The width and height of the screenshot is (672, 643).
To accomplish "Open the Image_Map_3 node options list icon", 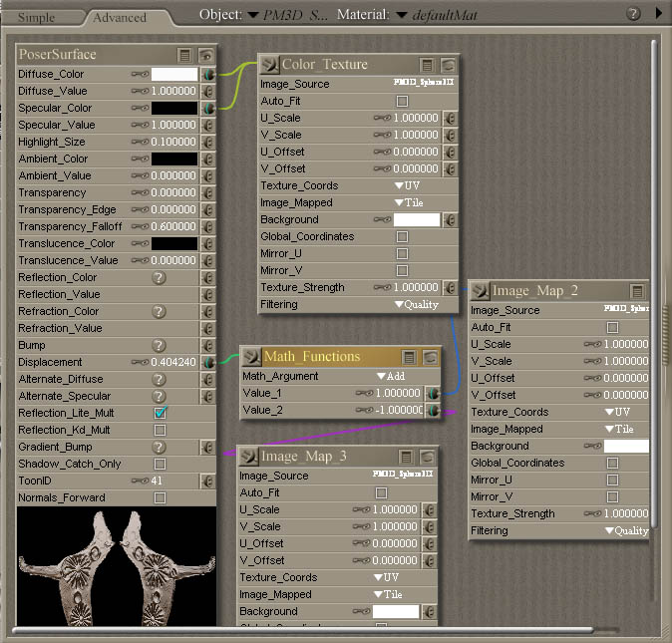I will point(406,458).
